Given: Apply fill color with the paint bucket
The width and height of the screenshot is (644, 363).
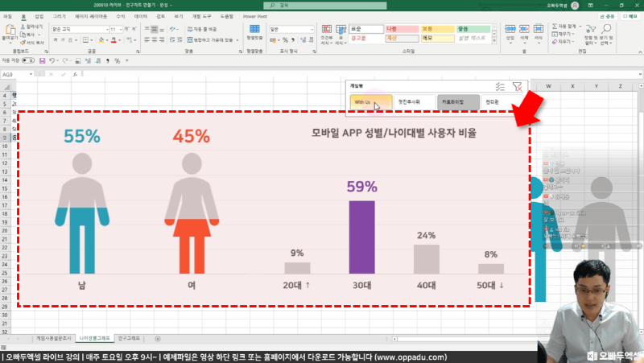Looking at the screenshot, I should click(101, 39).
